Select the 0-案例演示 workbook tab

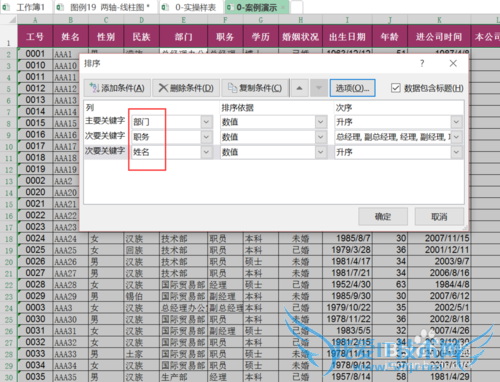[x=257, y=7]
